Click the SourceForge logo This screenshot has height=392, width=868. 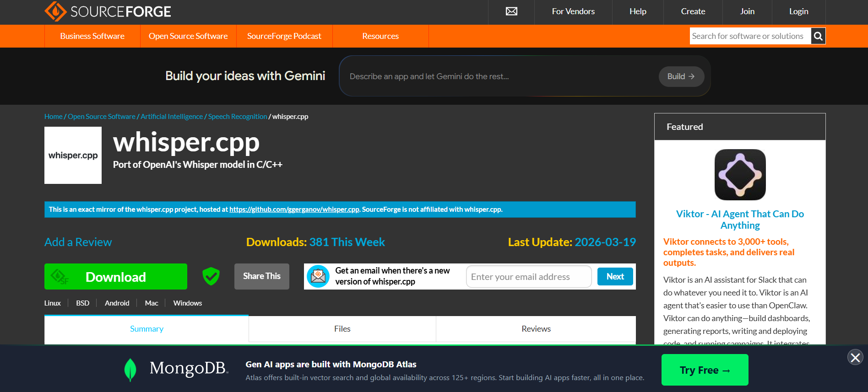[108, 11]
